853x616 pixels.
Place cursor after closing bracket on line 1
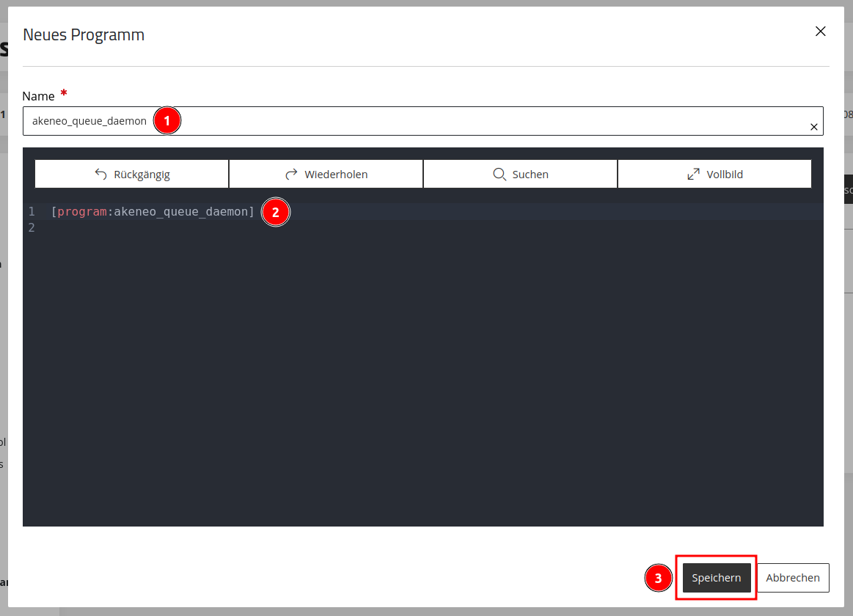(255, 211)
